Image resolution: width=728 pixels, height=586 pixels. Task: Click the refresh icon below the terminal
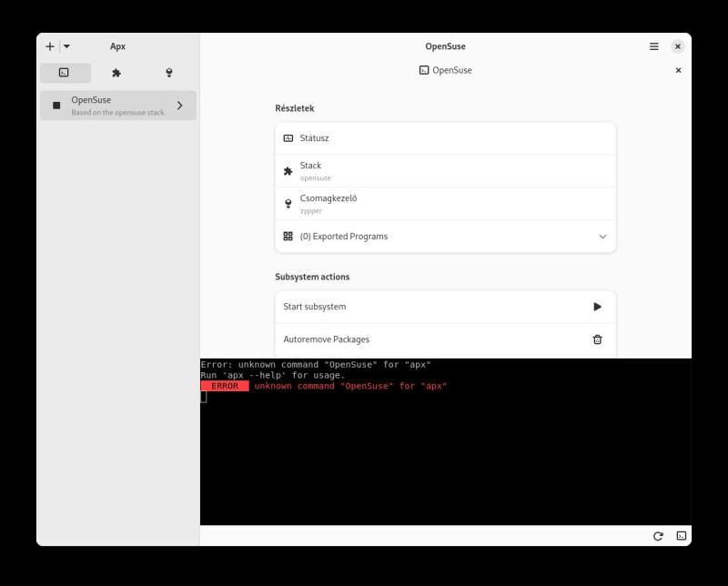[658, 536]
